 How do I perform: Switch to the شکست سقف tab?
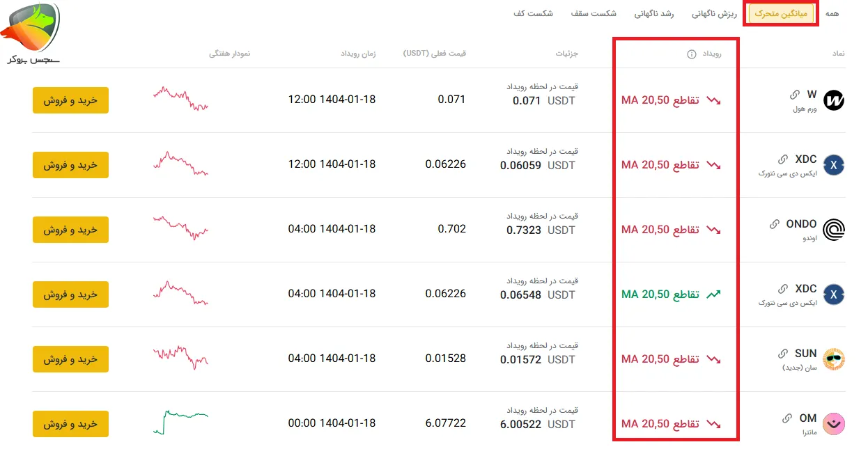593,13
